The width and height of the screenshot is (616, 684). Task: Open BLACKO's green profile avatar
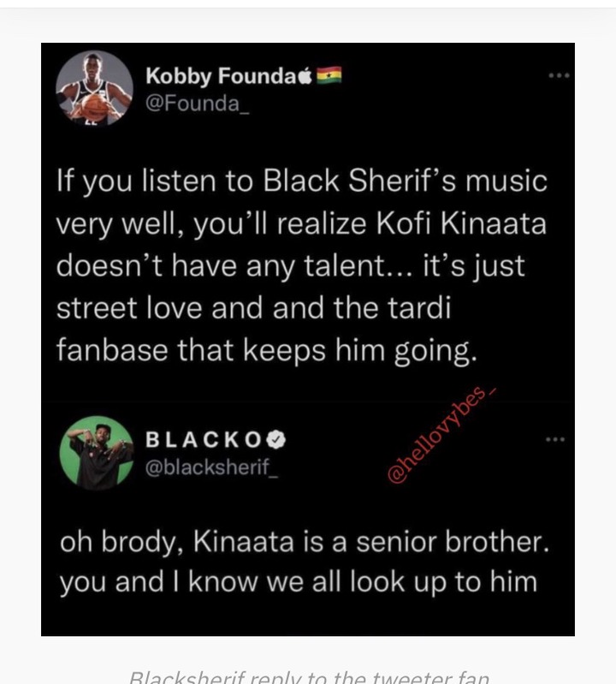point(97,453)
